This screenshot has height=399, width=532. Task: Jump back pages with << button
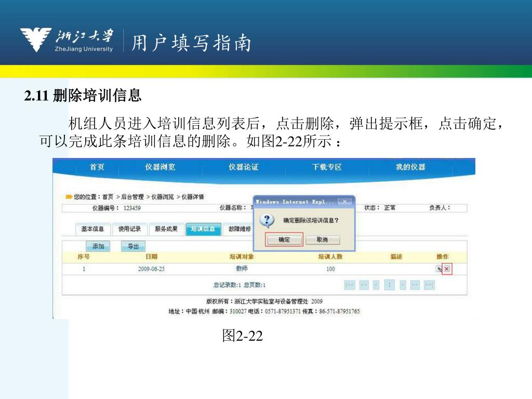(x=364, y=285)
